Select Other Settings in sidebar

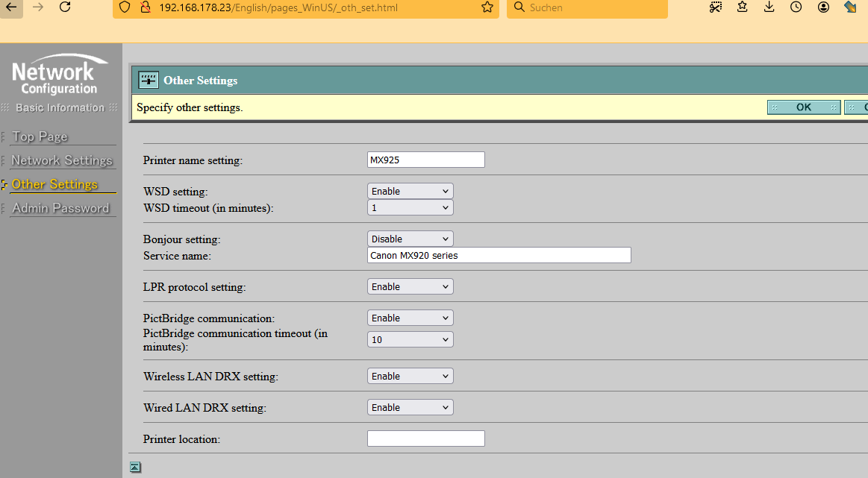[x=54, y=184]
